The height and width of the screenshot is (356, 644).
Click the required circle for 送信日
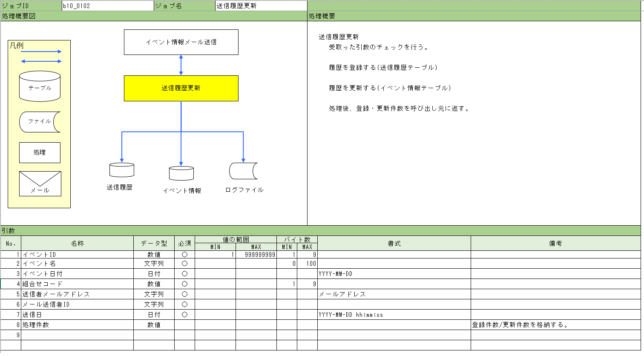pos(184,315)
